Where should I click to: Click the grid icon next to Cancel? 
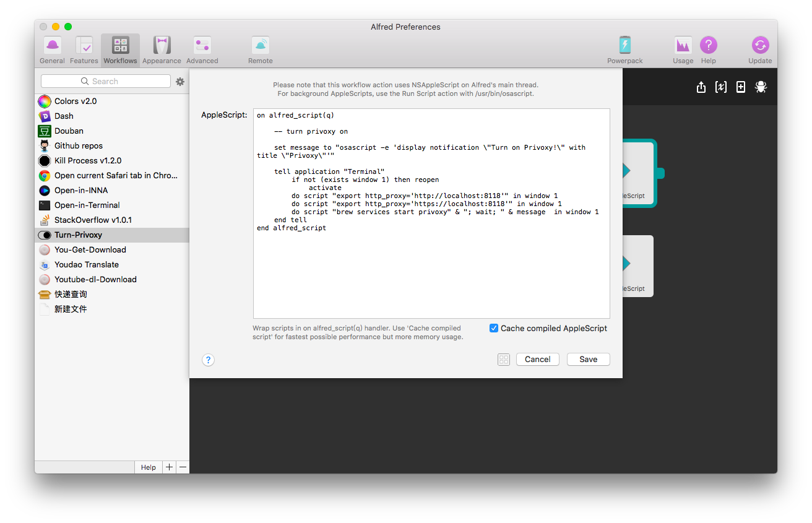pos(504,360)
